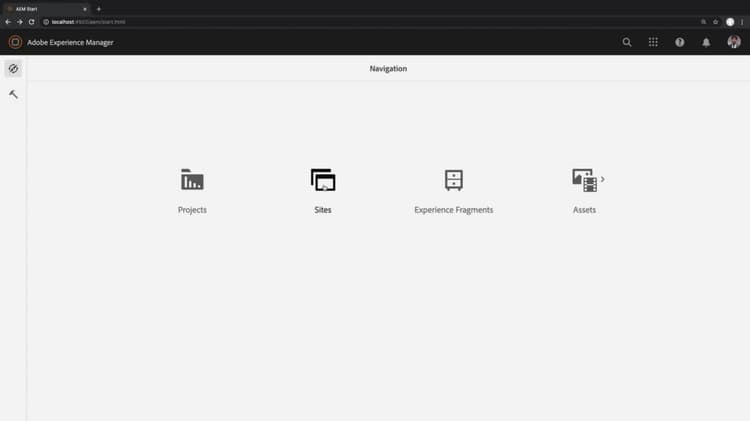The image size is (750, 421).
Task: Open the Help question mark icon
Action: (x=679, y=42)
